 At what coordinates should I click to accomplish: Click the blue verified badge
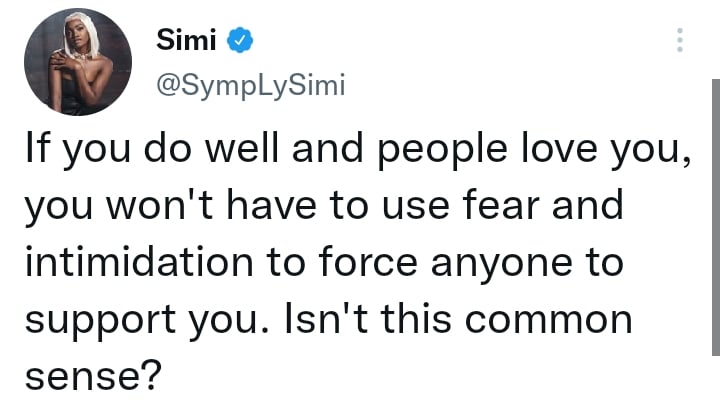240,40
